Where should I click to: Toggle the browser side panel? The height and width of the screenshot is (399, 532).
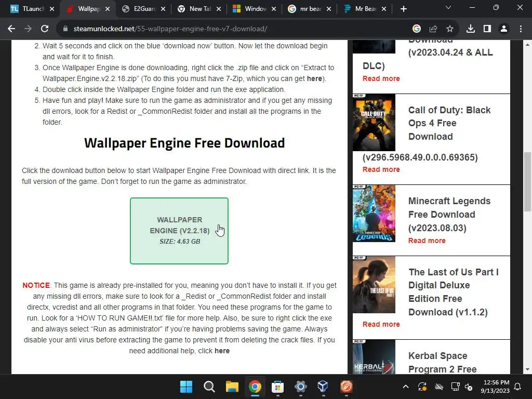(487, 29)
